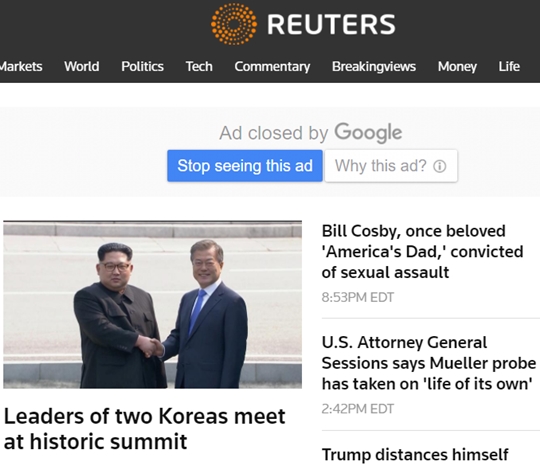Select the Tech navigation item
540x465 pixels.
tap(199, 66)
